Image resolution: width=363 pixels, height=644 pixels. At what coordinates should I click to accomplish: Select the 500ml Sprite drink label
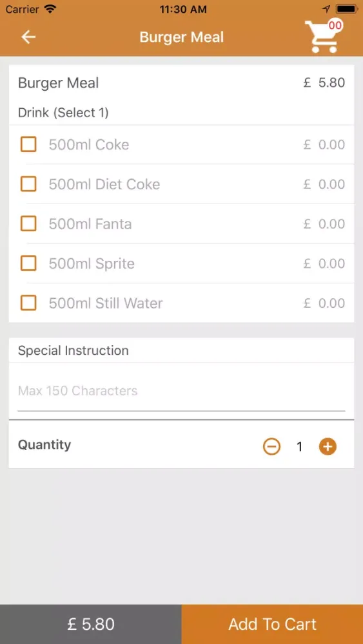(92, 263)
